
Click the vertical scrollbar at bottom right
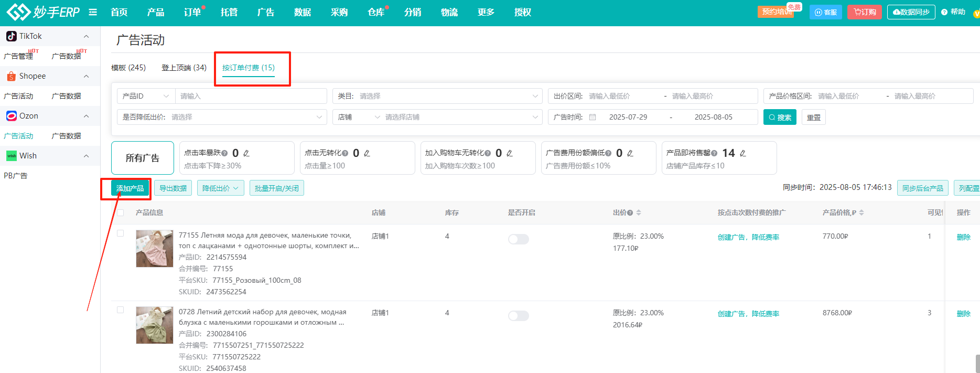pos(977,363)
